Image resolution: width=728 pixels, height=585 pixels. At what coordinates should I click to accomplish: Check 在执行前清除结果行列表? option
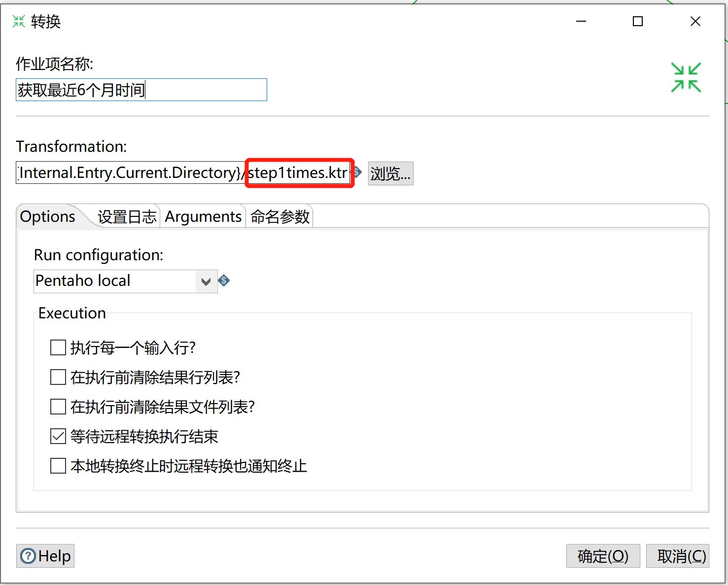click(58, 377)
